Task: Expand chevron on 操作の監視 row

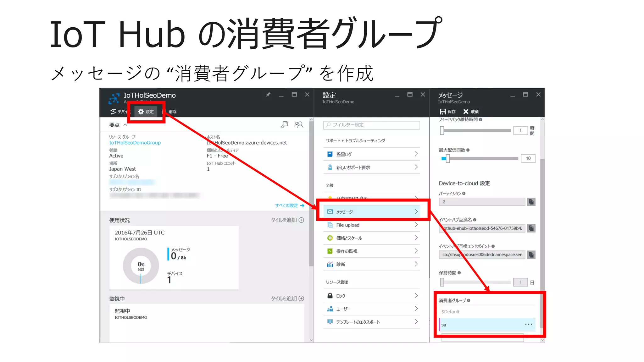Action: [x=416, y=251]
